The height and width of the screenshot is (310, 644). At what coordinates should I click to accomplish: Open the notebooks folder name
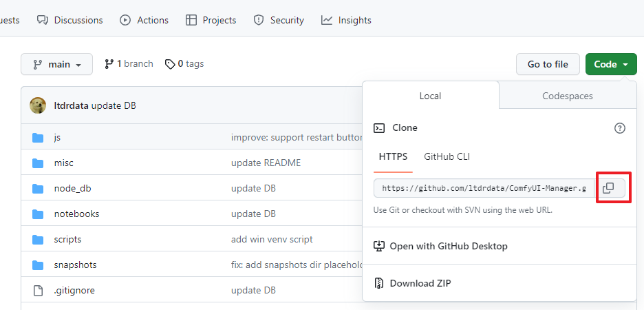77,214
